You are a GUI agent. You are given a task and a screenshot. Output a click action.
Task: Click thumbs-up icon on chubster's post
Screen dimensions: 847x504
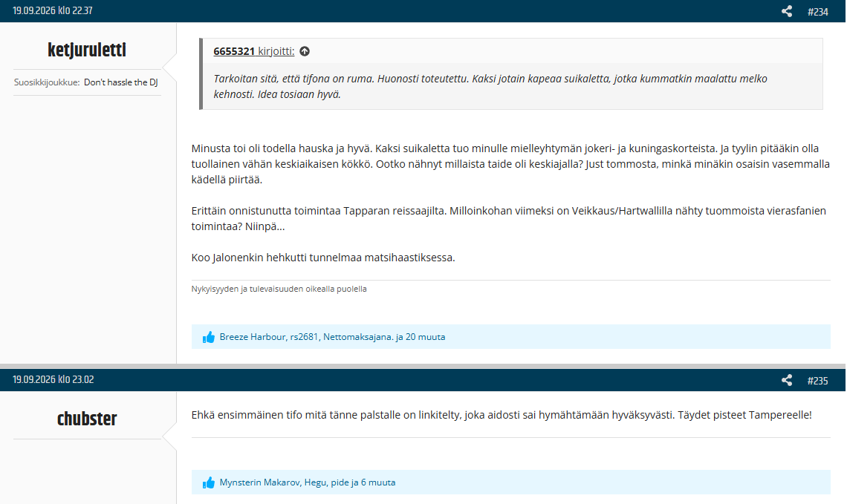tap(209, 483)
